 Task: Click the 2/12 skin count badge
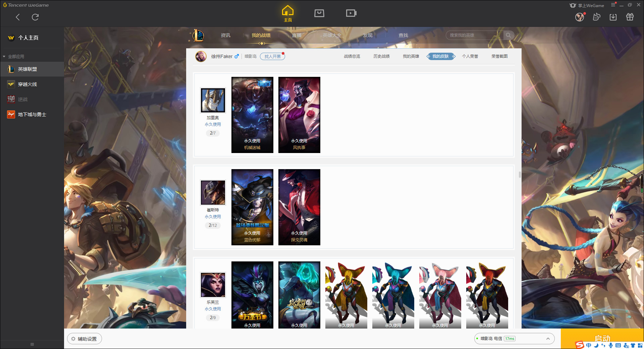point(213,226)
